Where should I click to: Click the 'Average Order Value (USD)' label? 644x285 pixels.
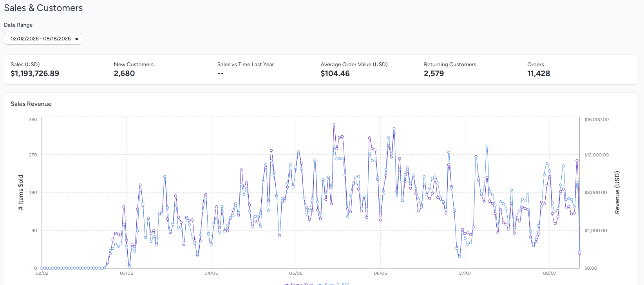(354, 64)
